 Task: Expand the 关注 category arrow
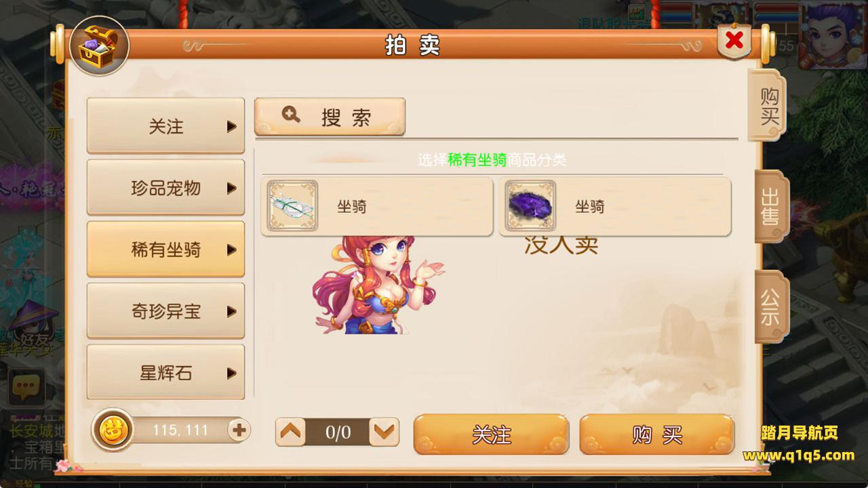click(x=232, y=127)
